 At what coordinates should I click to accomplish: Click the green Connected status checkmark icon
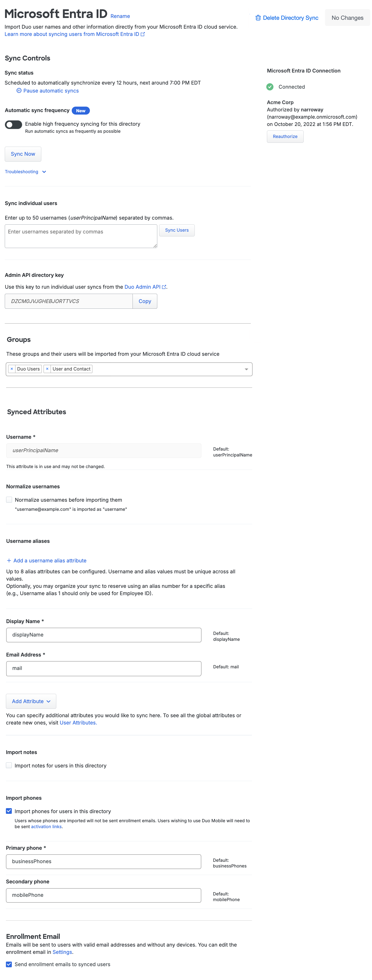(270, 87)
